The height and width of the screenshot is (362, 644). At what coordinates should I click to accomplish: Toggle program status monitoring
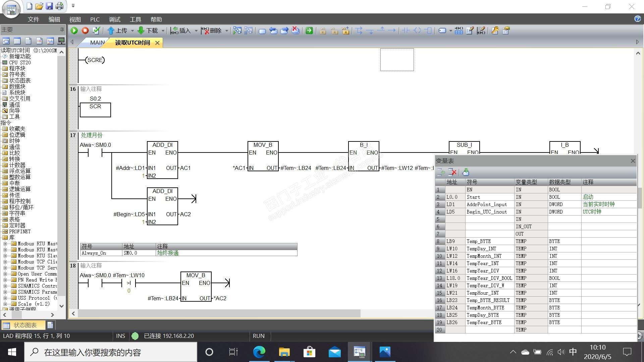coord(237,31)
